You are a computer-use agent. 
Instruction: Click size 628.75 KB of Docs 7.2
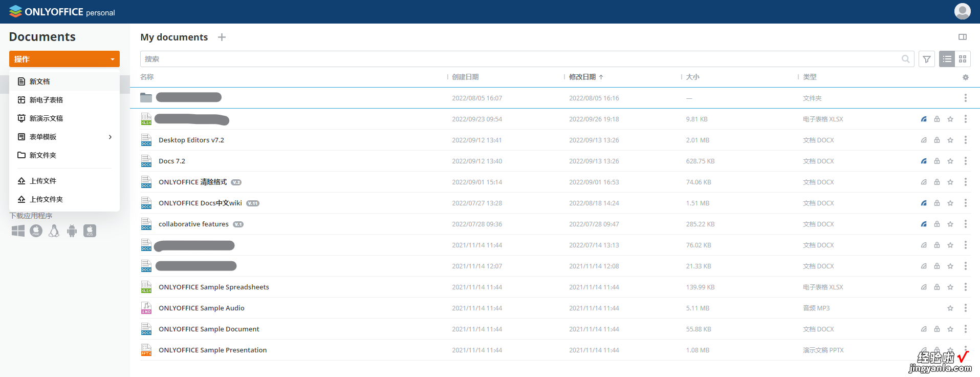pyautogui.click(x=700, y=161)
